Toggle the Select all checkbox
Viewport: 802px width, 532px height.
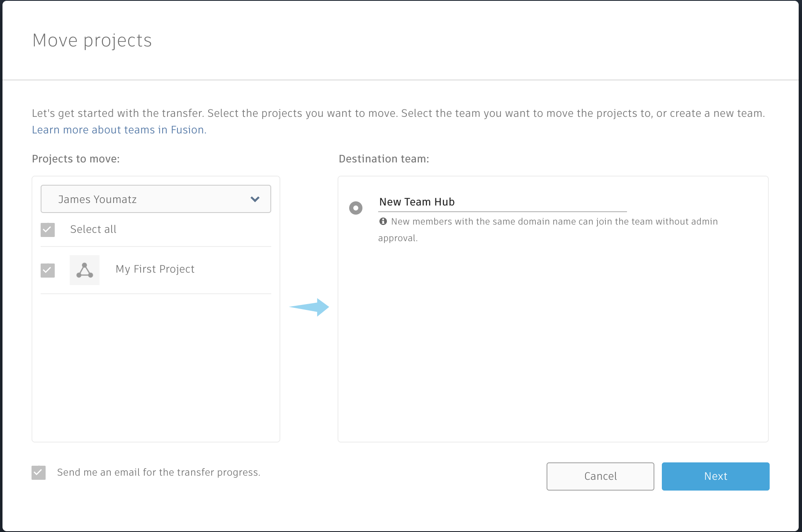coord(48,230)
